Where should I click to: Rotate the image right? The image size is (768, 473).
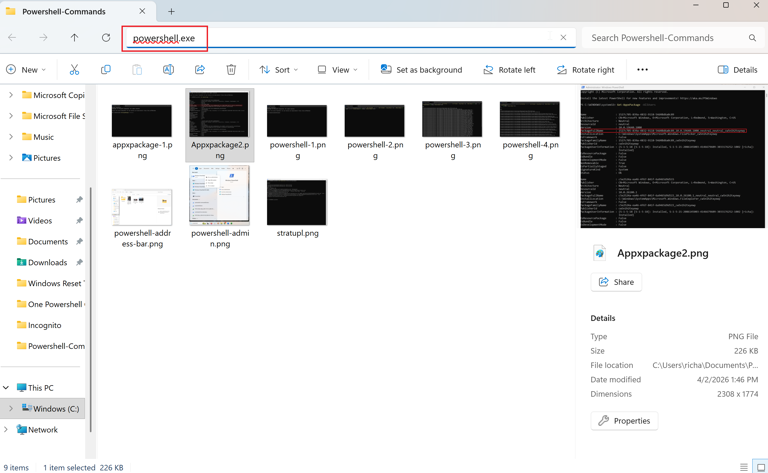coord(586,70)
